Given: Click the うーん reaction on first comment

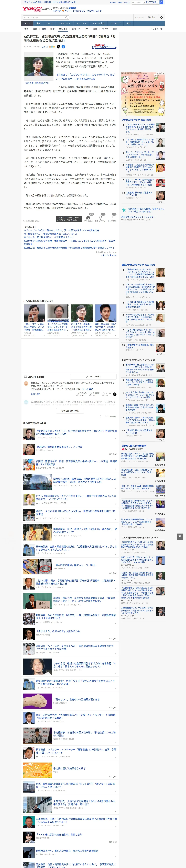Looking at the screenshot, I should pyautogui.click(x=107, y=394).
